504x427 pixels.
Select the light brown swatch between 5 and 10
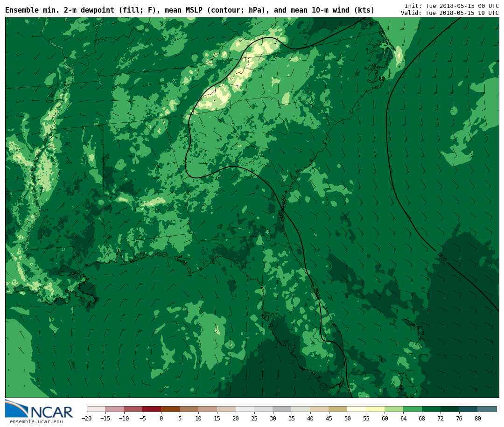189,409
